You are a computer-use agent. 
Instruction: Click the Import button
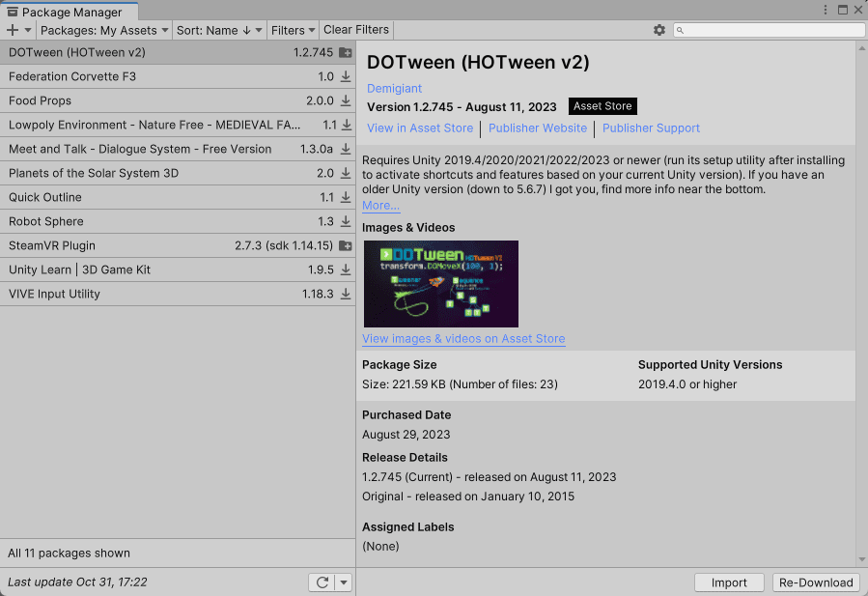click(x=729, y=582)
